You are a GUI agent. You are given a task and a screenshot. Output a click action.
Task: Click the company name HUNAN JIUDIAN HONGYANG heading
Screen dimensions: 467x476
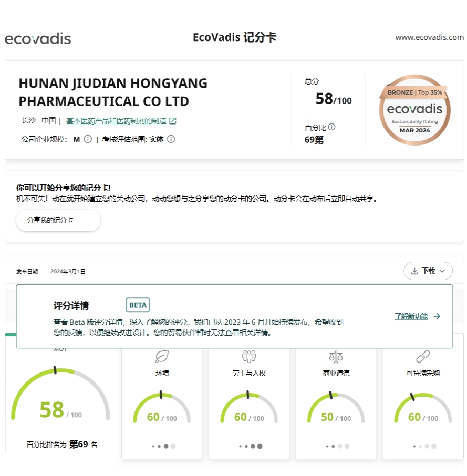coord(113,92)
